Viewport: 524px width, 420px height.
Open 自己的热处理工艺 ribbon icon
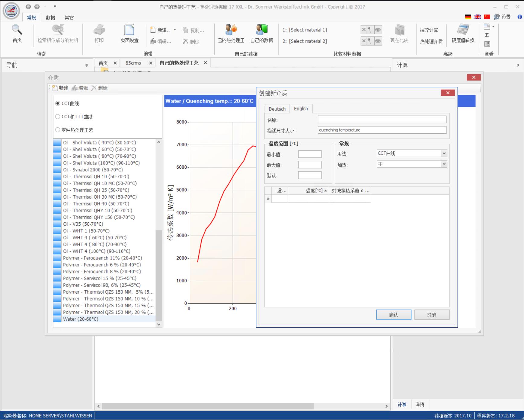(231, 30)
